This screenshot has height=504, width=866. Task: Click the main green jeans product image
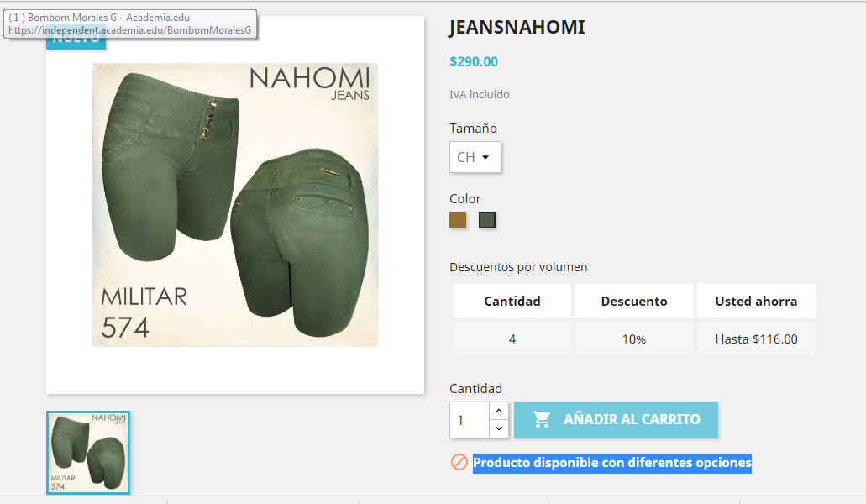coord(235,205)
